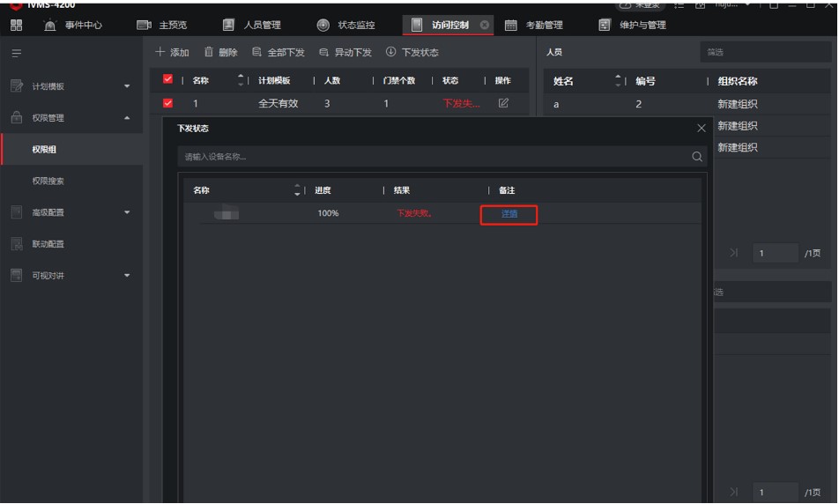The width and height of the screenshot is (839, 504).
Task: Expand the 高级配置 dropdown arrow
Action: click(127, 212)
